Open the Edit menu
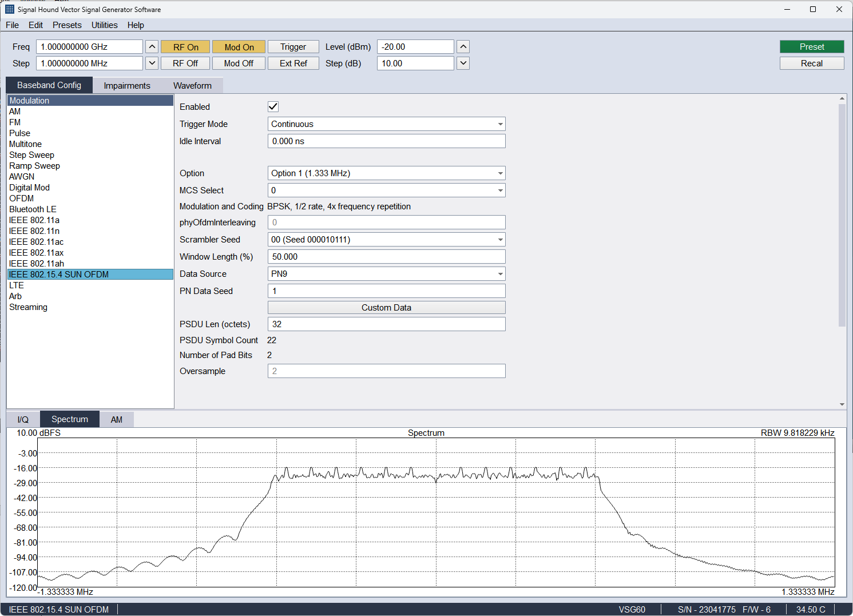Viewport: 853px width, 616px height. [x=35, y=25]
